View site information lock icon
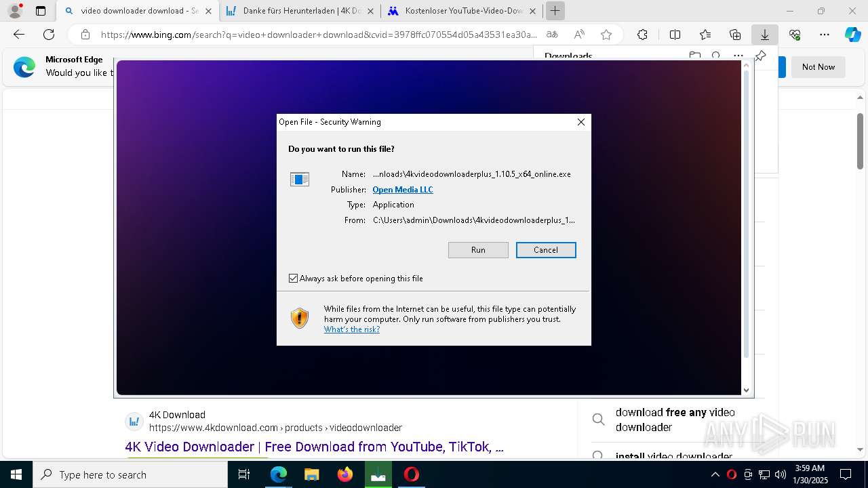 point(85,35)
